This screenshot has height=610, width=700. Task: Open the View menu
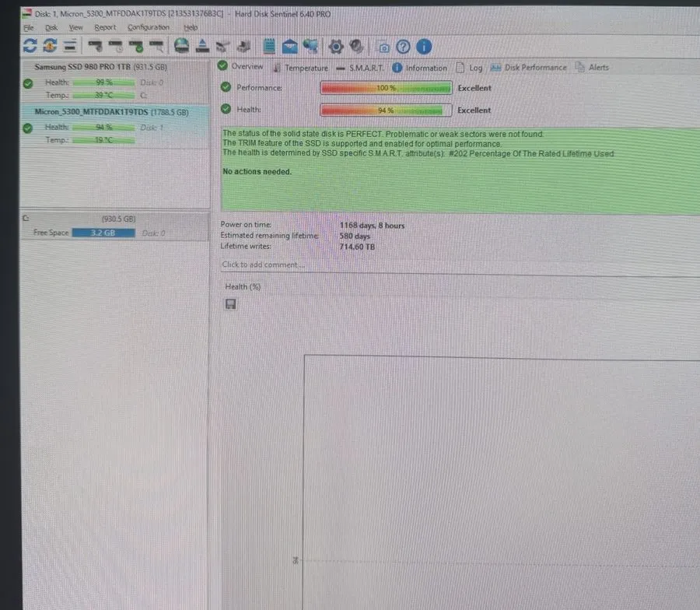click(x=76, y=28)
